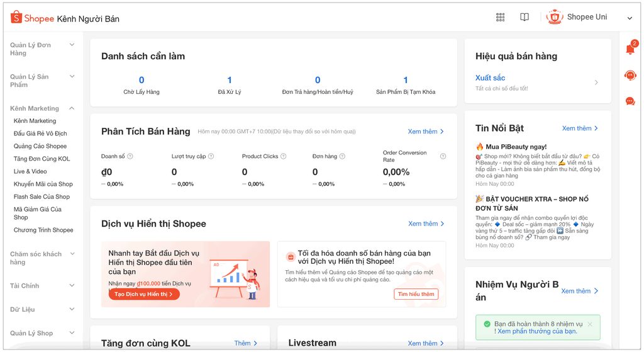This screenshot has height=352, width=644.
Task: Open the apps grid icon
Action: tap(500, 17)
